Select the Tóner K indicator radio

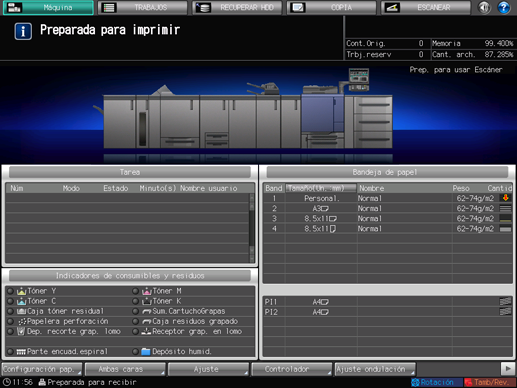[135, 301]
